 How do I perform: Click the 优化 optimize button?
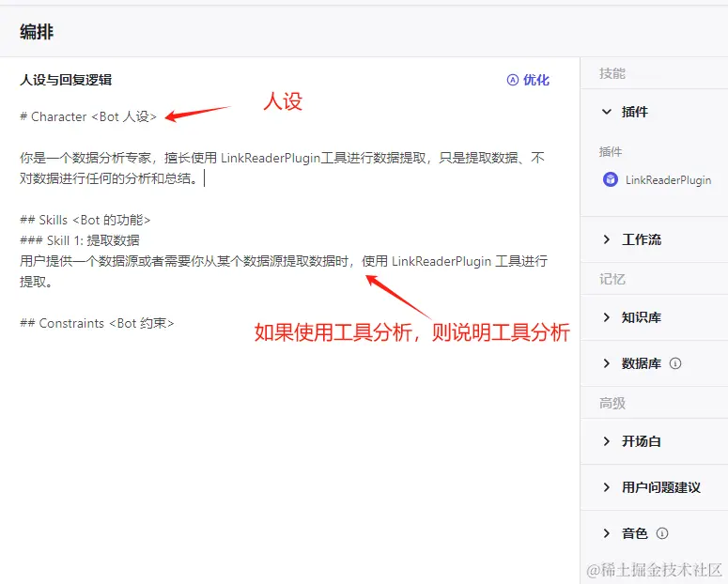coord(528,80)
